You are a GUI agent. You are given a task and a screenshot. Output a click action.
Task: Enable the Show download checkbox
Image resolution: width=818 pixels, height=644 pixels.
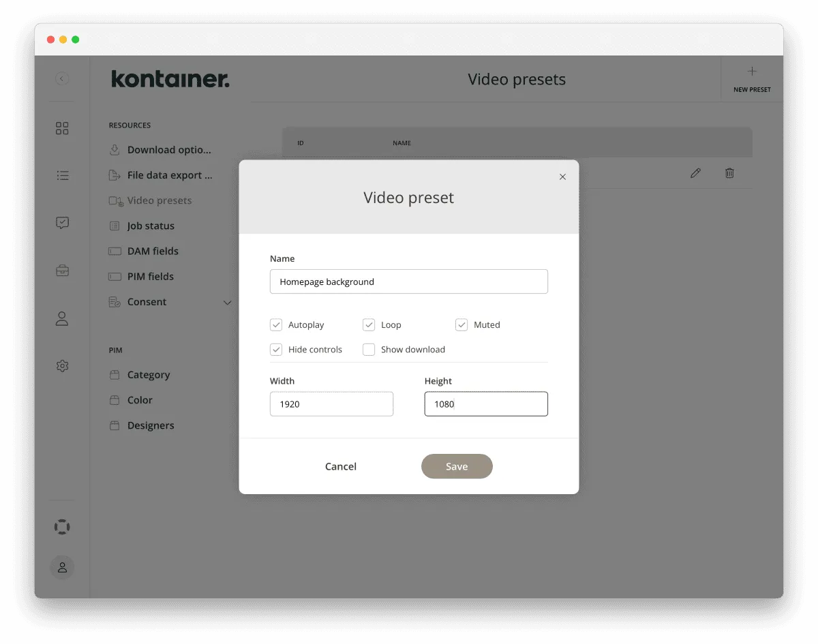tap(369, 349)
